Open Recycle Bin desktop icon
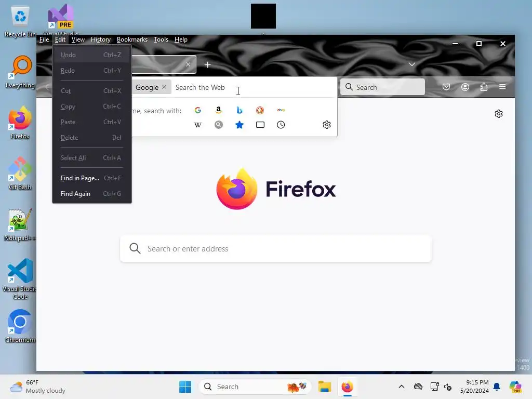 (x=20, y=22)
